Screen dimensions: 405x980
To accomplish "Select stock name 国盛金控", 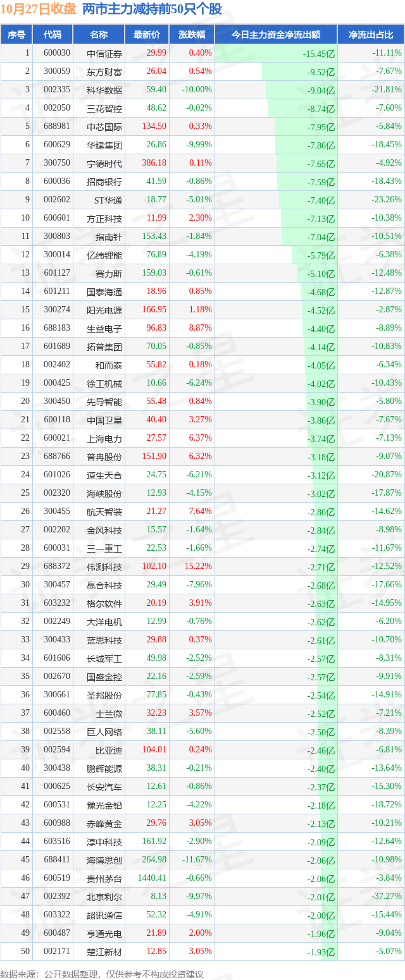I will (x=104, y=677).
